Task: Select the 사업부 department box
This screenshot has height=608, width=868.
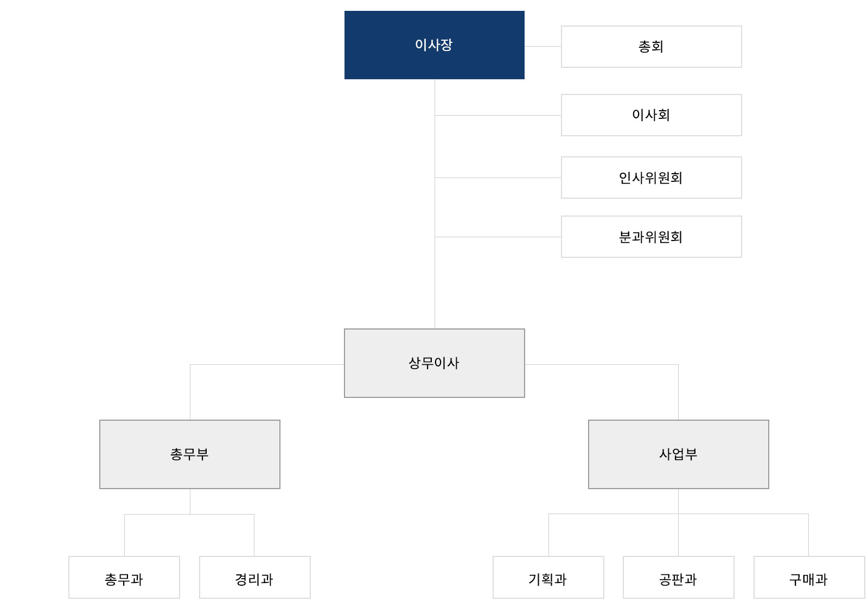Action: click(x=678, y=454)
